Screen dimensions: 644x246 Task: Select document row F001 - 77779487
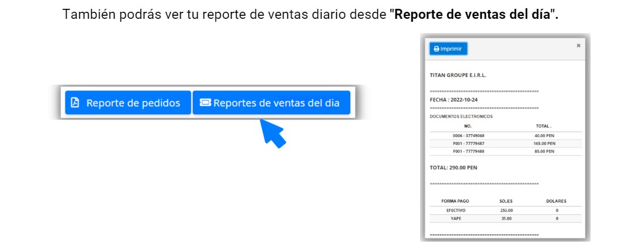(x=505, y=144)
